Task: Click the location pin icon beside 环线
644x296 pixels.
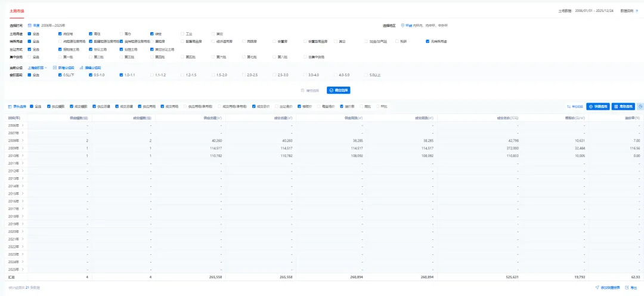Action: point(402,26)
